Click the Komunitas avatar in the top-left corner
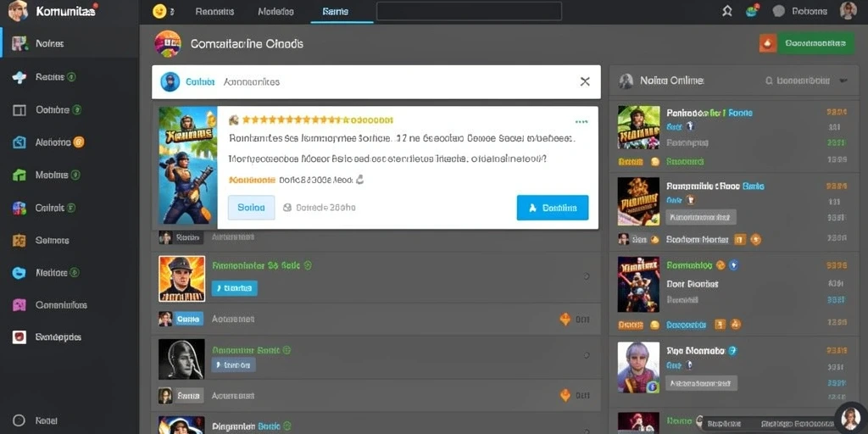Screen dimensions: 868x434 [x=18, y=10]
